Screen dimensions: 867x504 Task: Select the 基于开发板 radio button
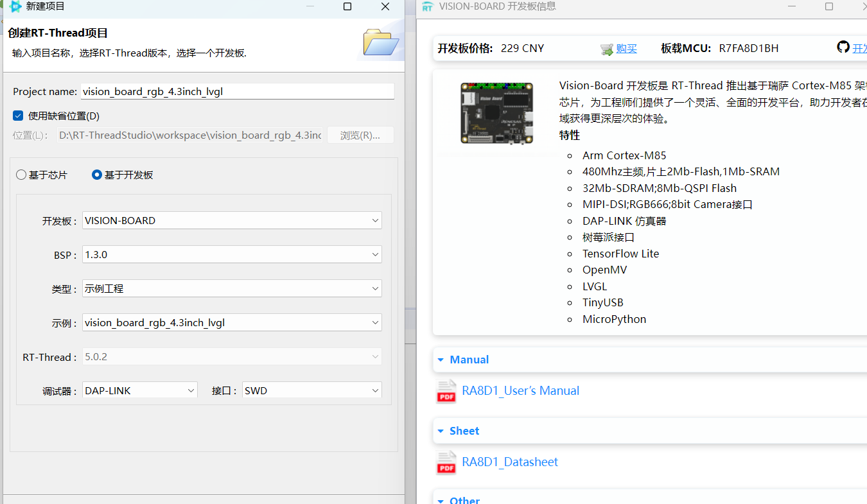pyautogui.click(x=97, y=175)
